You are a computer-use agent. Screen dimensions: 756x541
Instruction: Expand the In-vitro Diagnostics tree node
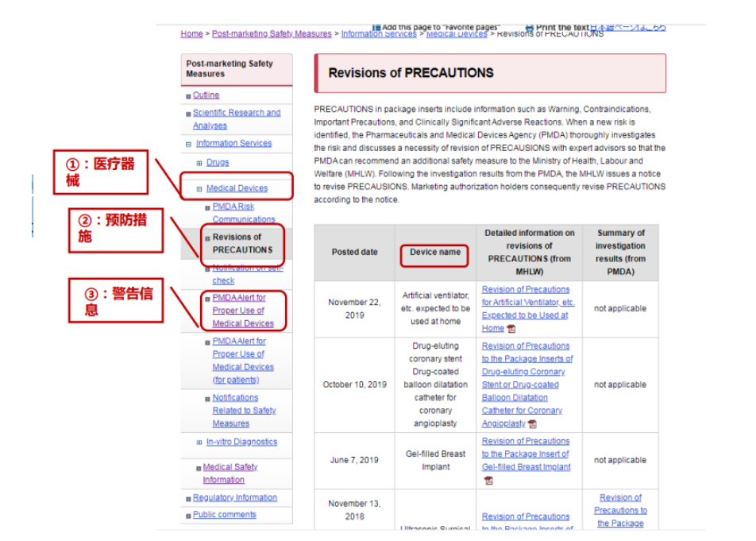pos(199,442)
